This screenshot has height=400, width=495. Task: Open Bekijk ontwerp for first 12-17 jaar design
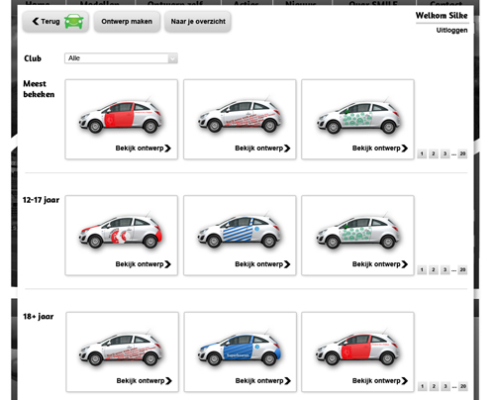pos(143,264)
